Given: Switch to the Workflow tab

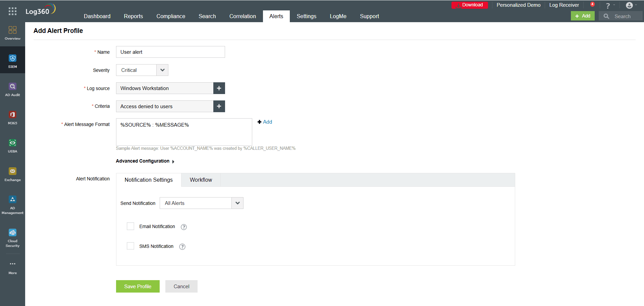Looking at the screenshot, I should coord(201,180).
